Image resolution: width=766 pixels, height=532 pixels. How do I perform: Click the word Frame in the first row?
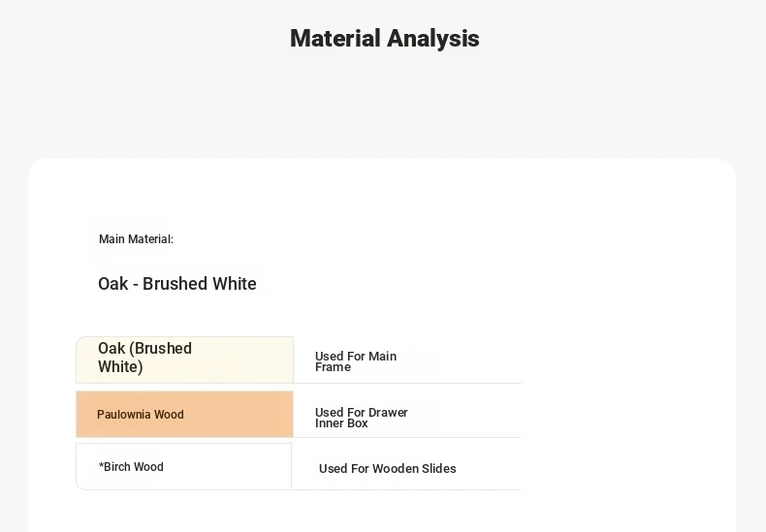(x=333, y=367)
